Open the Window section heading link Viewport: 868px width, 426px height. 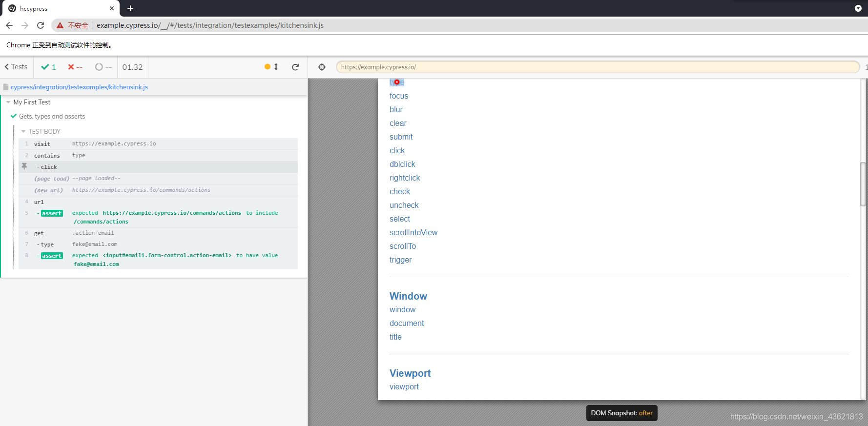[x=408, y=296]
